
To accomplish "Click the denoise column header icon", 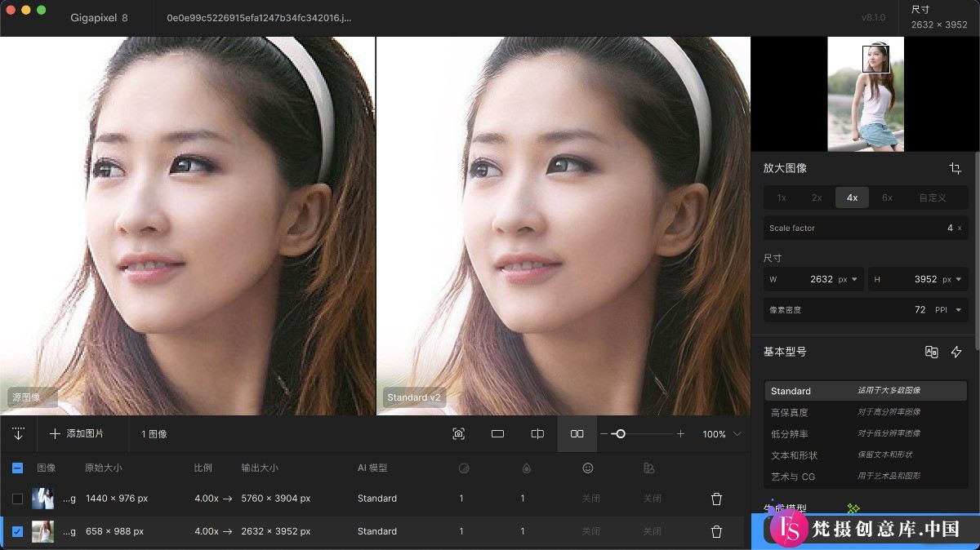I will point(464,468).
